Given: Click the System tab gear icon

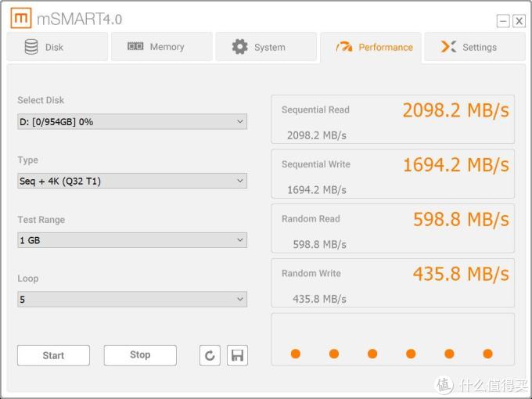Looking at the screenshot, I should (240, 47).
